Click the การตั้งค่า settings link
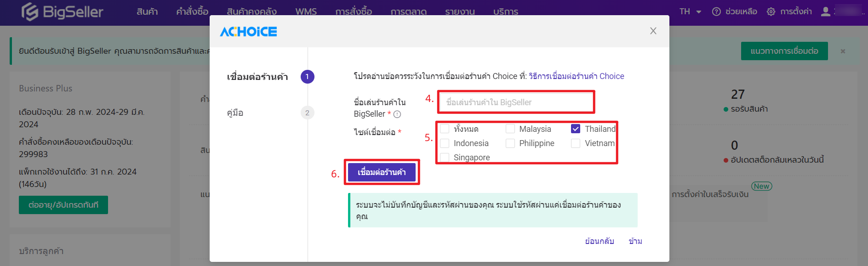868x266 pixels. (796, 11)
